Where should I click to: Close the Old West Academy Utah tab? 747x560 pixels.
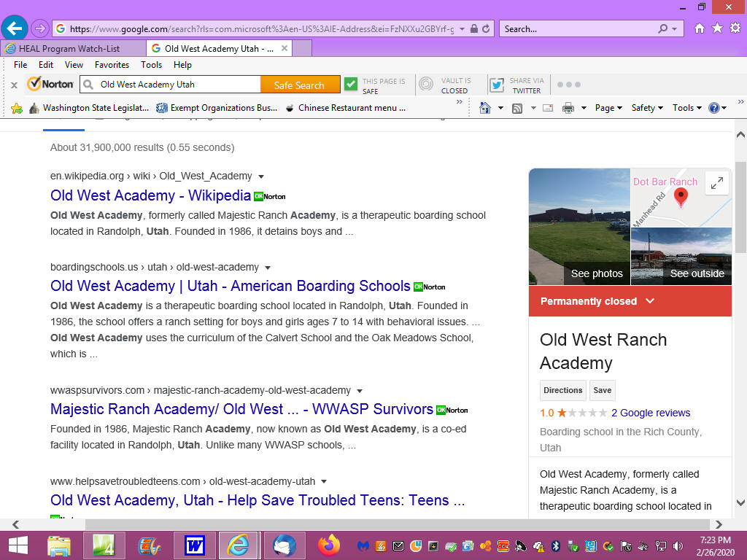285,48
